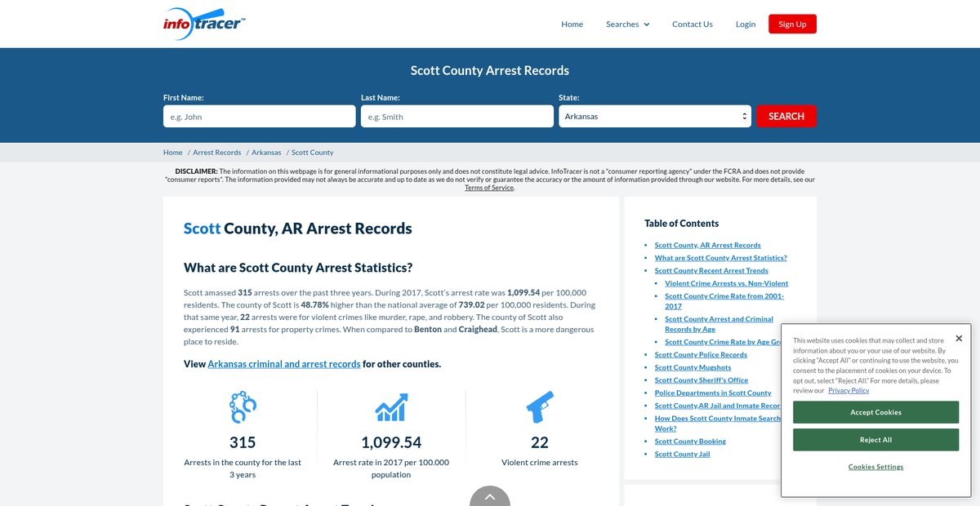Jump to Scott County, AR Arrest Records section
The width and height of the screenshot is (980, 506).
pyautogui.click(x=707, y=245)
